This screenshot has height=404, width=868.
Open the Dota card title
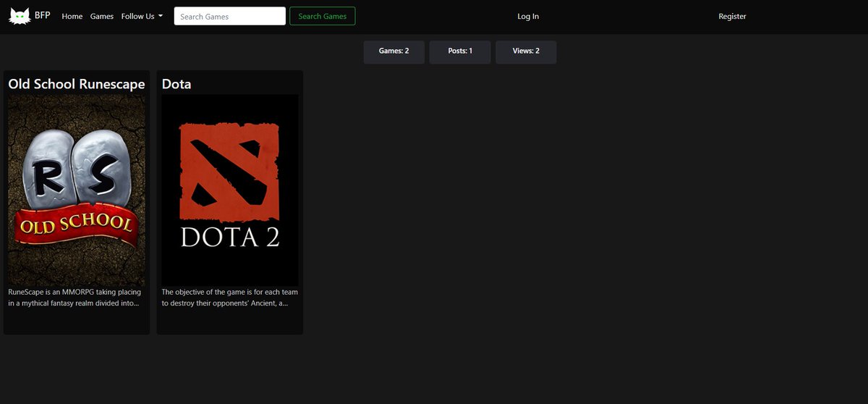176,84
